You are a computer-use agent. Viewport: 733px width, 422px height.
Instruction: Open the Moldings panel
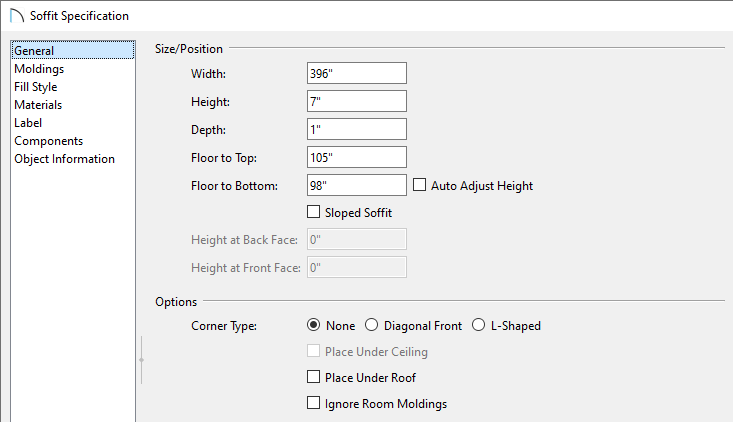point(39,69)
